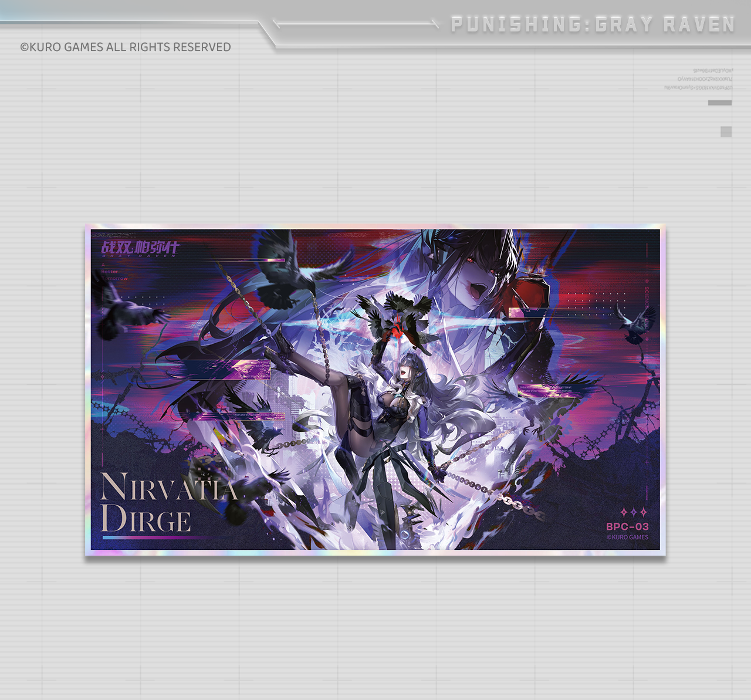Click the three-star emblem above BPC-03
This screenshot has height=700, width=751.
click(634, 512)
